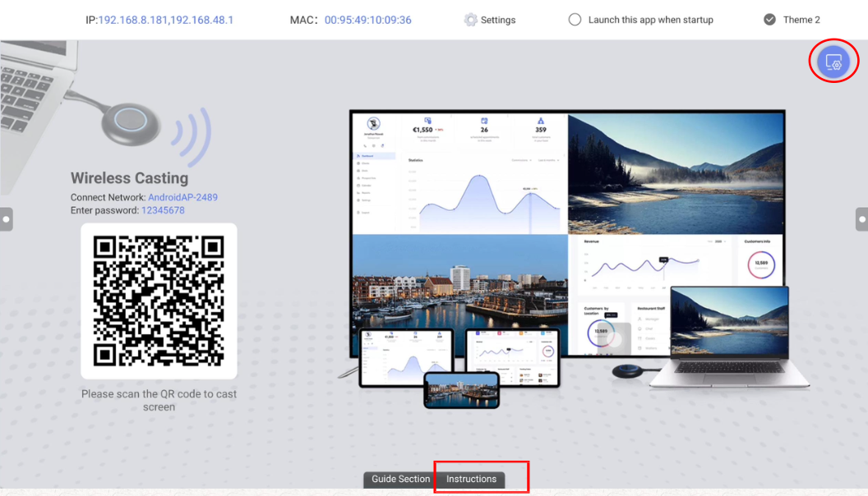This screenshot has height=496, width=868.
Task: Click the Settings label text
Action: tap(497, 20)
